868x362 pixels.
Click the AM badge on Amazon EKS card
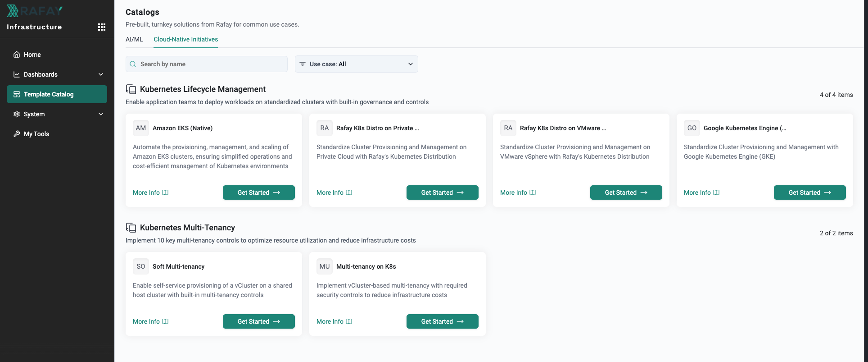click(141, 128)
